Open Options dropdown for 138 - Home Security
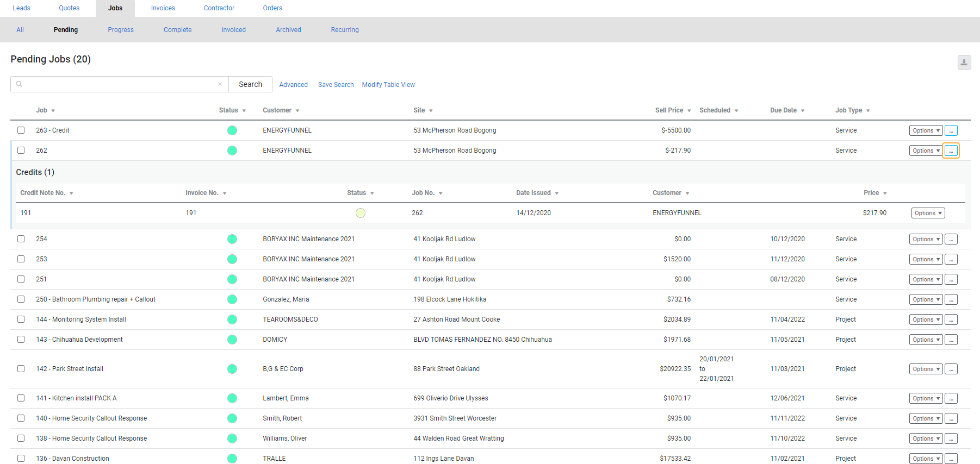This screenshot has height=464, width=980. [926, 438]
